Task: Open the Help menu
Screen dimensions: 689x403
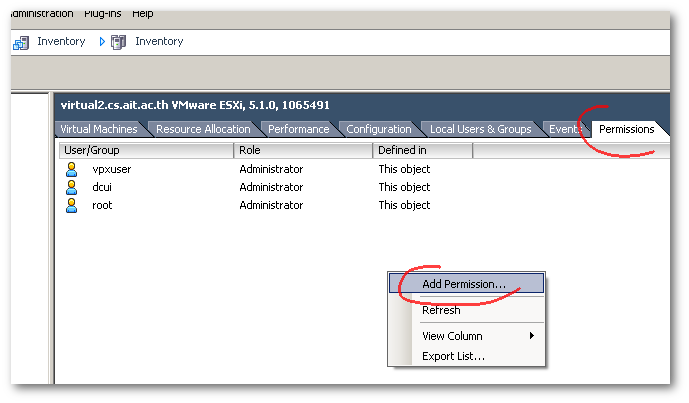Action: coord(143,14)
